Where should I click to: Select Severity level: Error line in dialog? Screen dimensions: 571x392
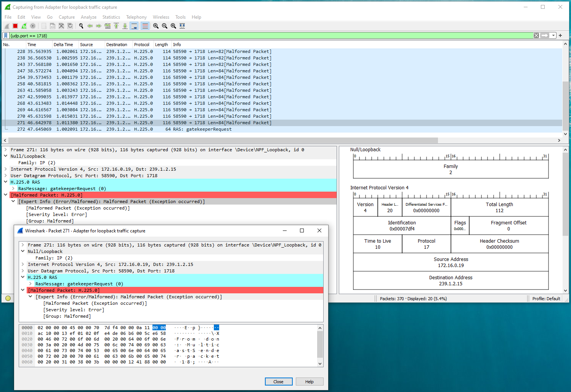coord(74,310)
